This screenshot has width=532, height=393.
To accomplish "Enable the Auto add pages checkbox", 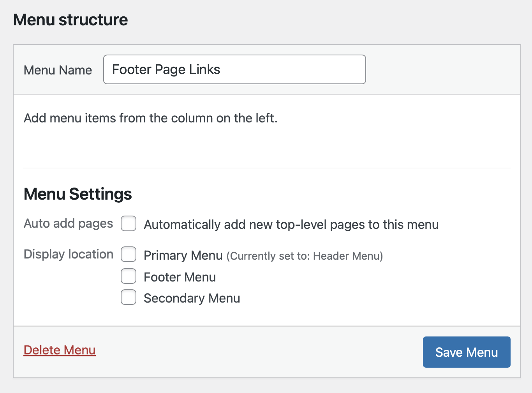I will click(129, 224).
